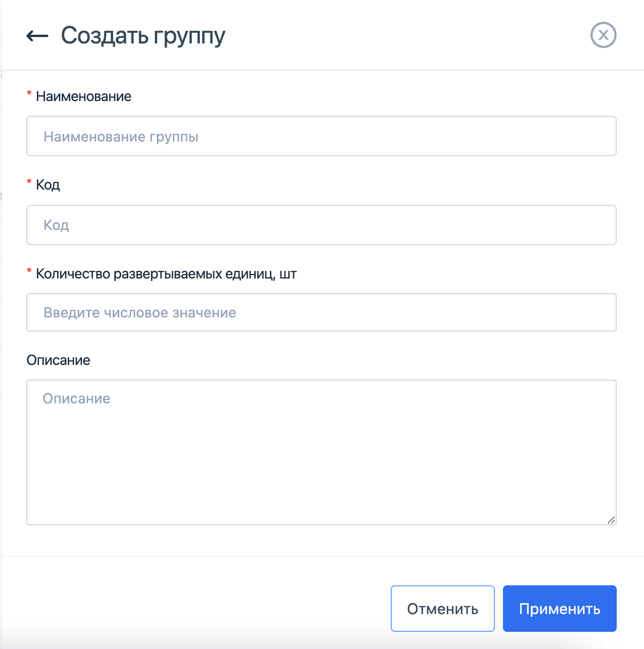Click the Наименование группы input field
The width and height of the screenshot is (644, 649).
click(321, 136)
